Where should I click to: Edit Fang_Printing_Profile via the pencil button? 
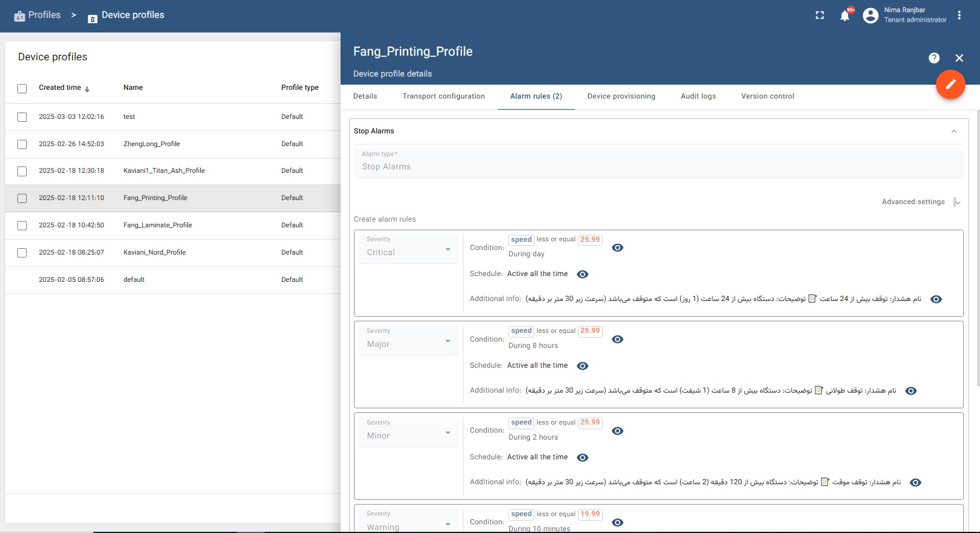pos(950,84)
